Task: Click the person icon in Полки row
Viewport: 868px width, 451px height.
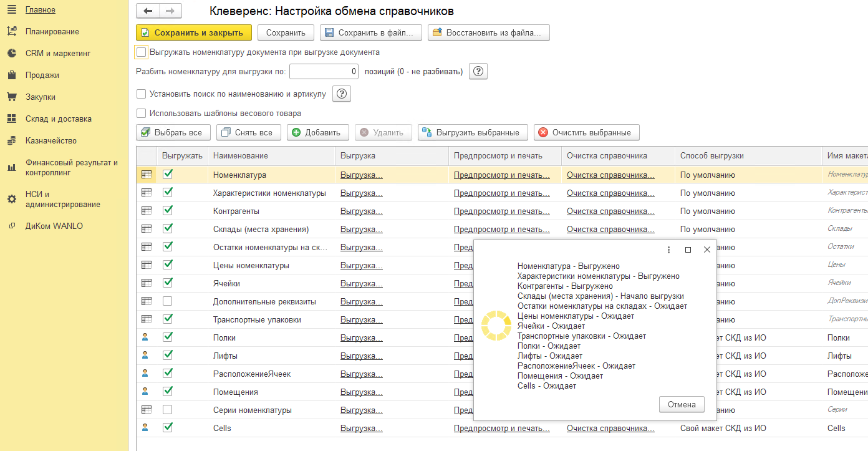Action: 146,337
